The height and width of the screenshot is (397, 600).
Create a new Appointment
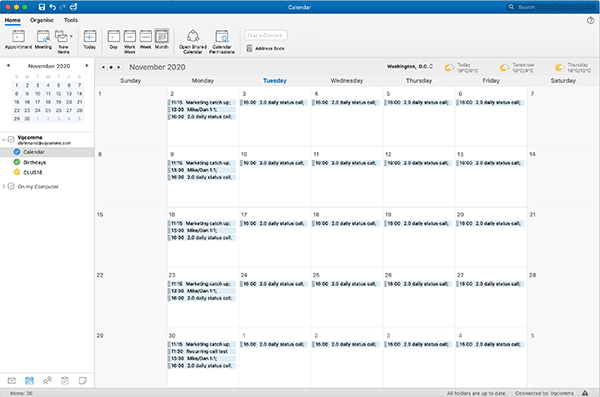point(18,40)
